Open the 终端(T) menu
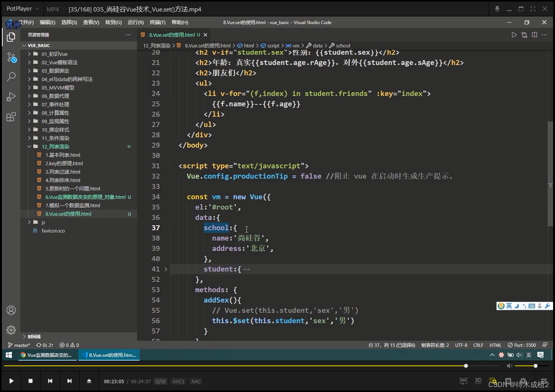The height and width of the screenshot is (392, 555). [x=158, y=23]
